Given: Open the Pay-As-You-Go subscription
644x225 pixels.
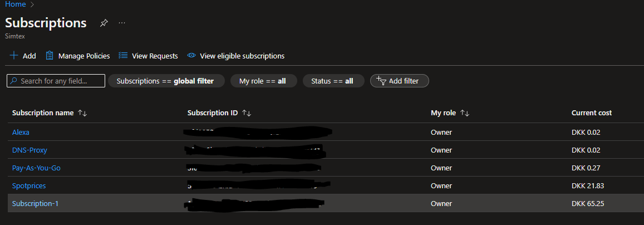Looking at the screenshot, I should (36, 168).
